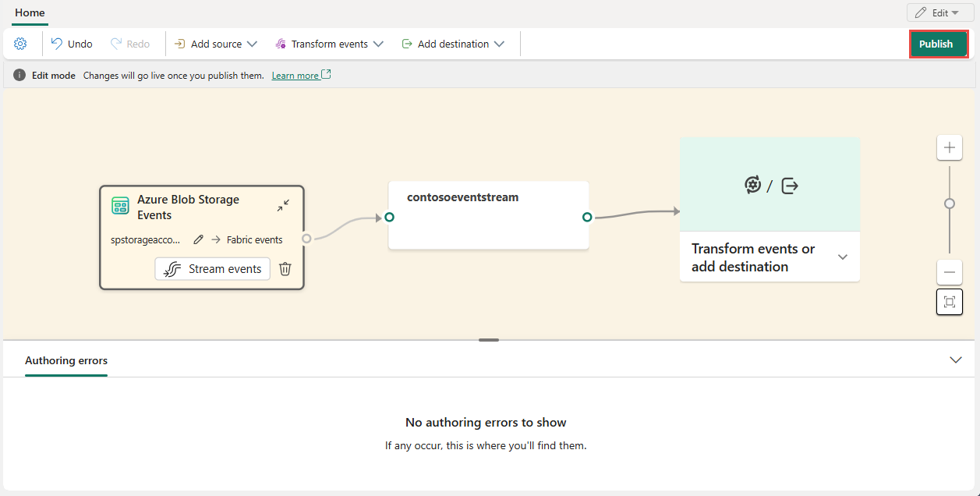Delete the Azure Blob Storage source
980x496 pixels.
tap(285, 269)
